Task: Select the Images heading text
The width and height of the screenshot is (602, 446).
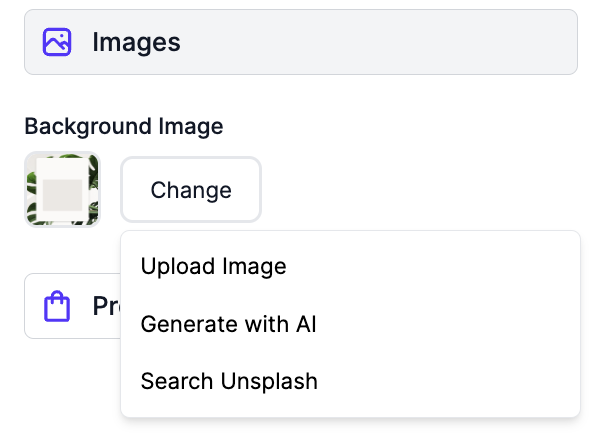Action: pos(136,42)
